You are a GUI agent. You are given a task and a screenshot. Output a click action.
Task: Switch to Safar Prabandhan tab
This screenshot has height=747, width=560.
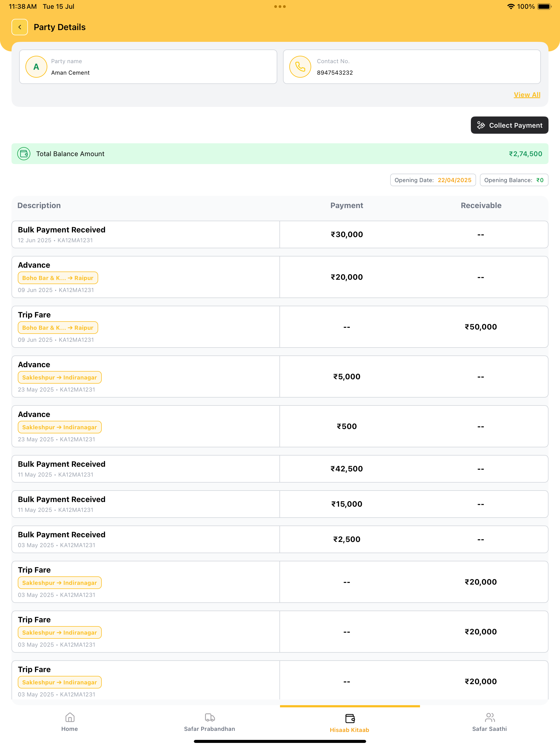point(209,722)
